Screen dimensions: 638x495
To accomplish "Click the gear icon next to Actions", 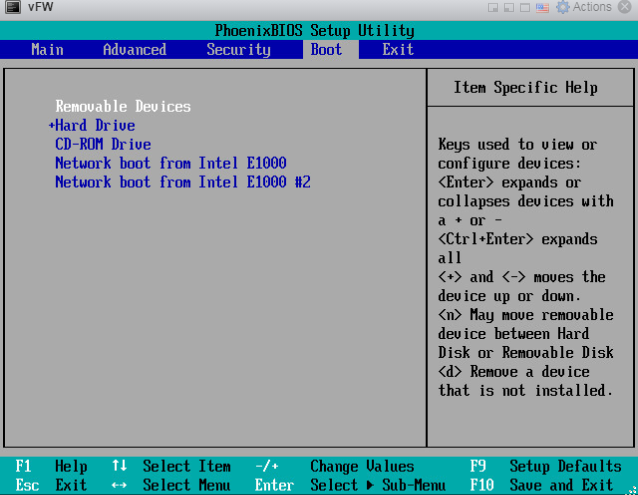I will point(563,7).
